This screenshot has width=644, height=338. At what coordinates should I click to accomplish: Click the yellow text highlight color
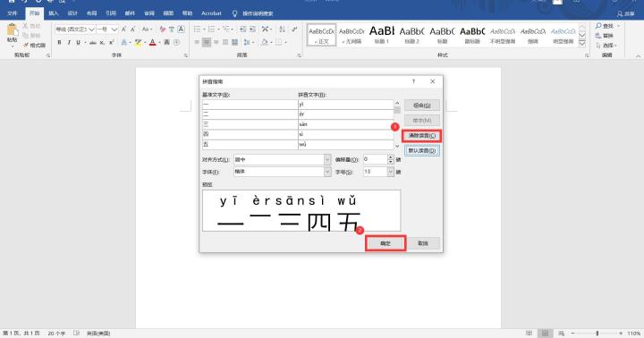(x=139, y=42)
